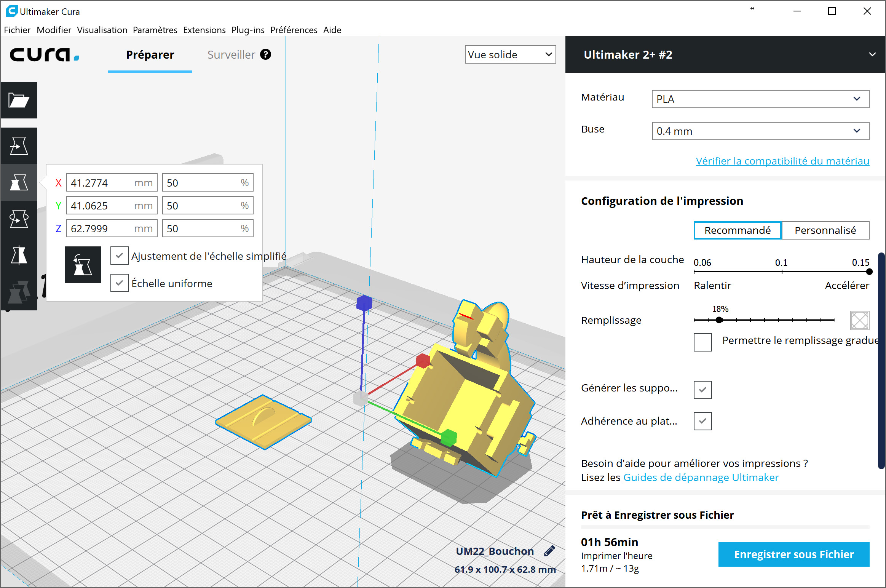Switch to the Préparer tab
Screen dimensions: 886x588
(x=150, y=54)
